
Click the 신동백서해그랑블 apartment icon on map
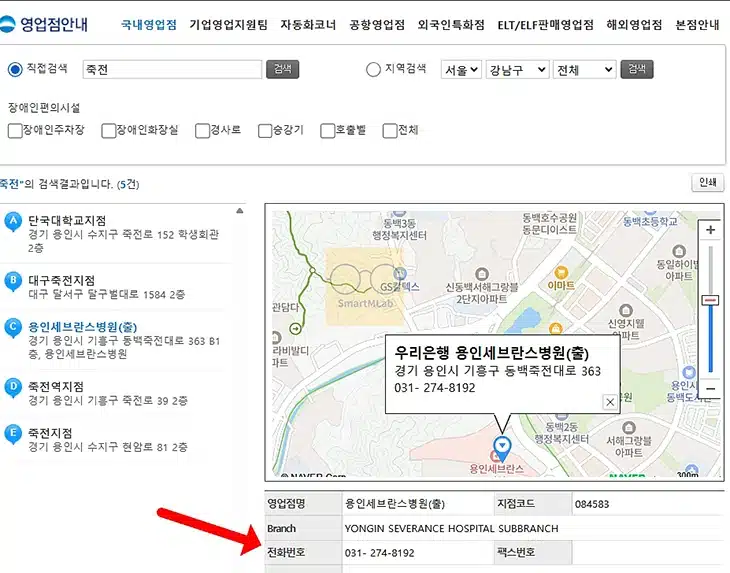click(482, 274)
